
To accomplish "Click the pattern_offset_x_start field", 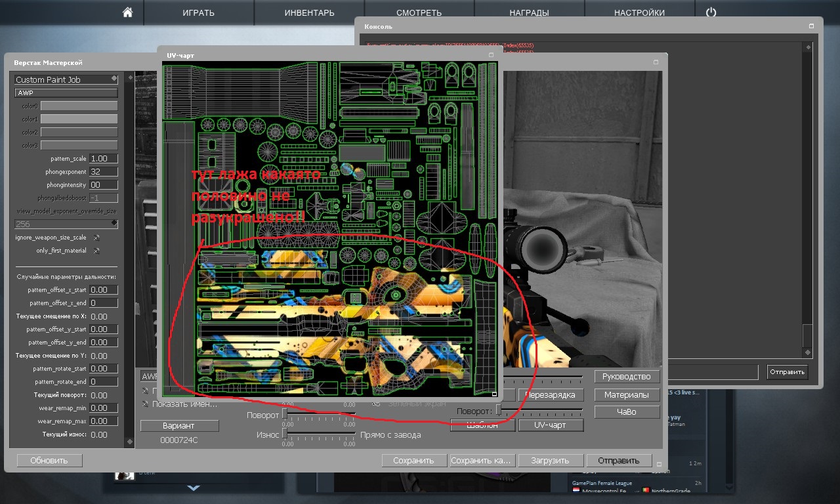I will pos(104,289).
